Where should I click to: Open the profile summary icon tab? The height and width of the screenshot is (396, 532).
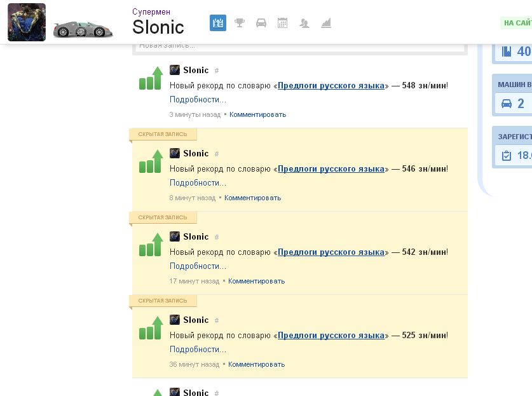[x=218, y=24]
